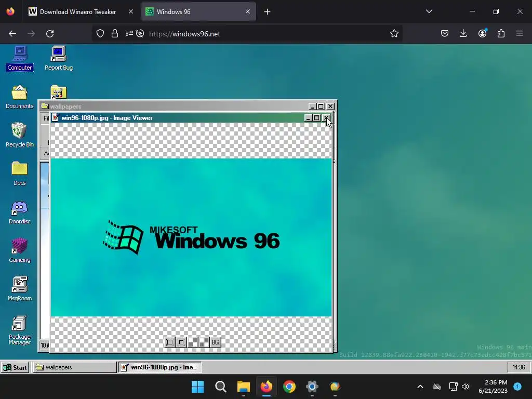Open File Explorer from taskbar

tap(244, 387)
